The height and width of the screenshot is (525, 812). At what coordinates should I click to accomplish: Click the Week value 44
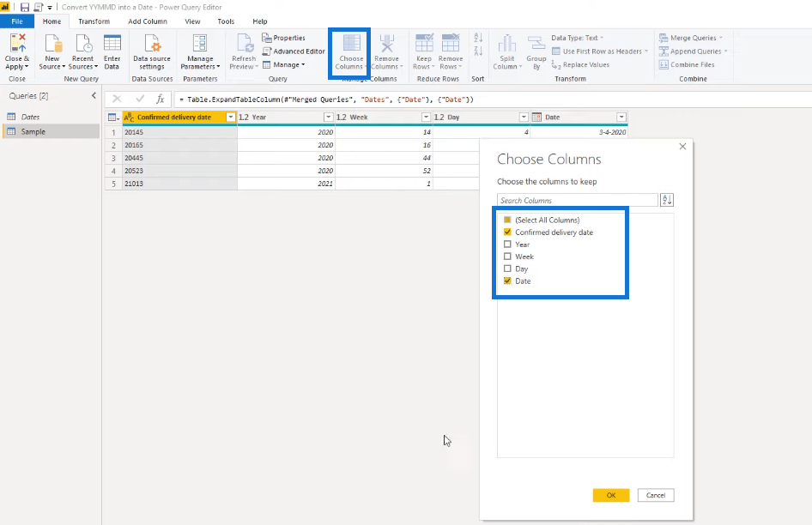(x=384, y=158)
